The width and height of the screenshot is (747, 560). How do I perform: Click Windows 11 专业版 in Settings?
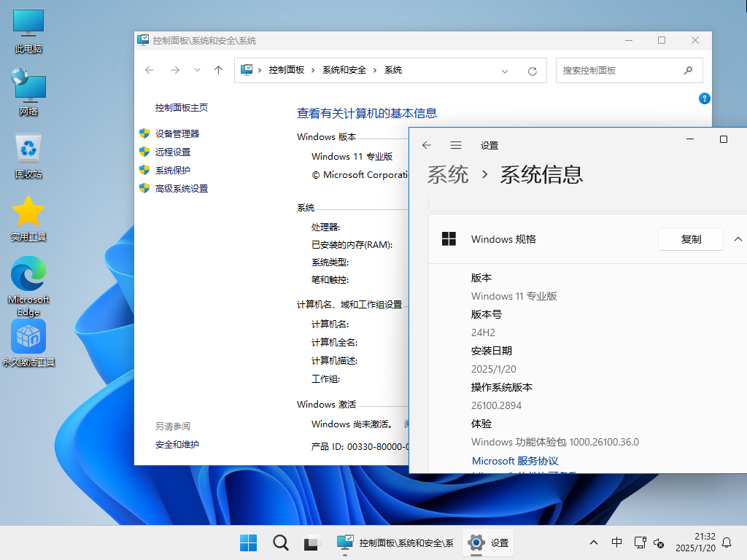(x=514, y=296)
